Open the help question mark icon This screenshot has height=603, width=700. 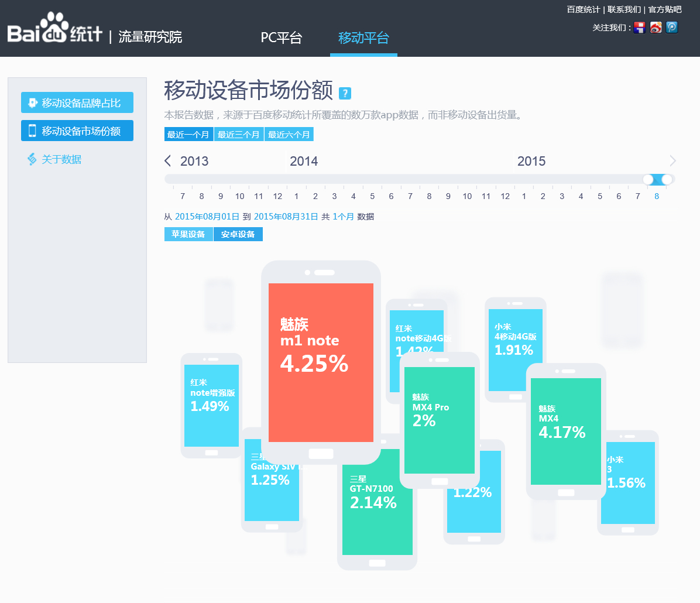point(345,93)
